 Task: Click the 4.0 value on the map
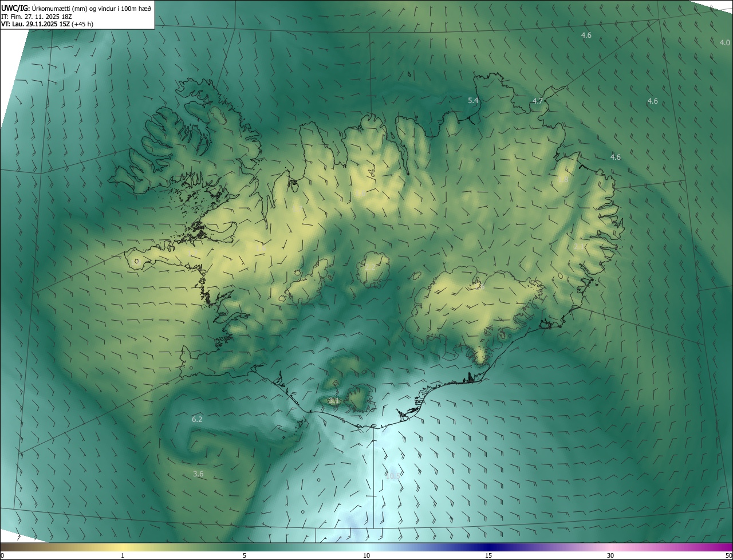[x=724, y=42]
